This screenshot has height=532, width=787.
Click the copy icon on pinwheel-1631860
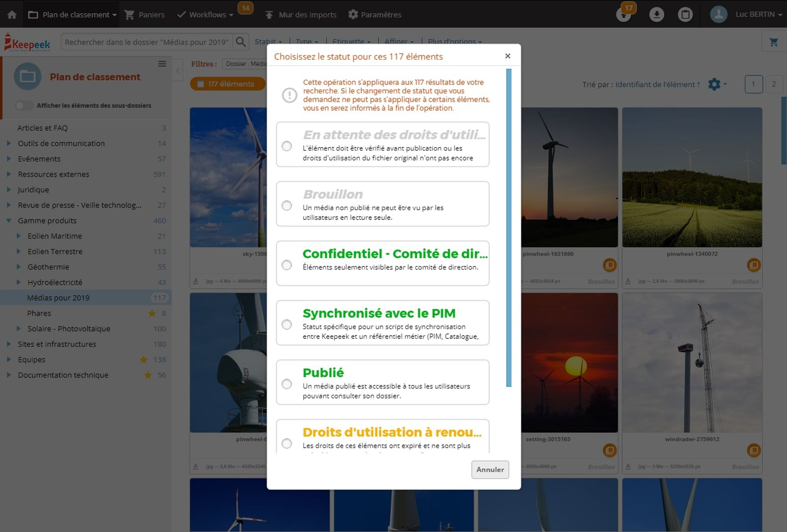click(610, 265)
